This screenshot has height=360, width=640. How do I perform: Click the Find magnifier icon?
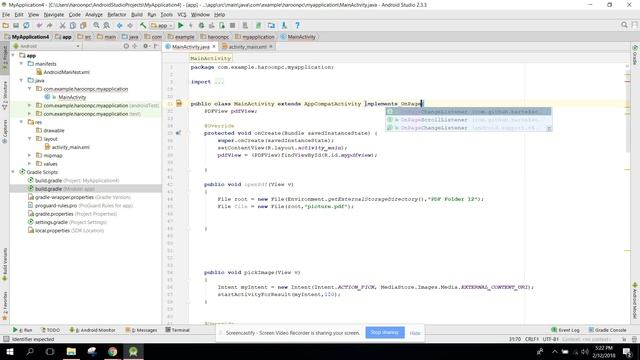pos(96,25)
